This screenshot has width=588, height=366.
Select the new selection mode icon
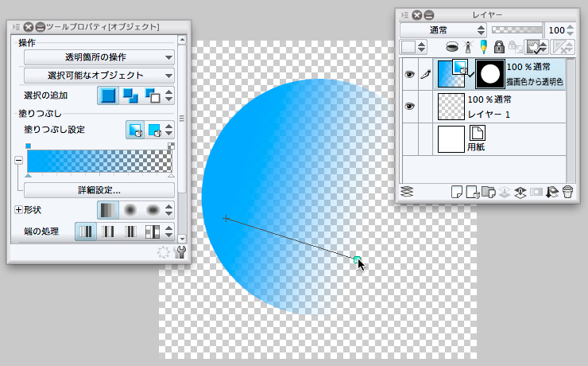[x=108, y=95]
